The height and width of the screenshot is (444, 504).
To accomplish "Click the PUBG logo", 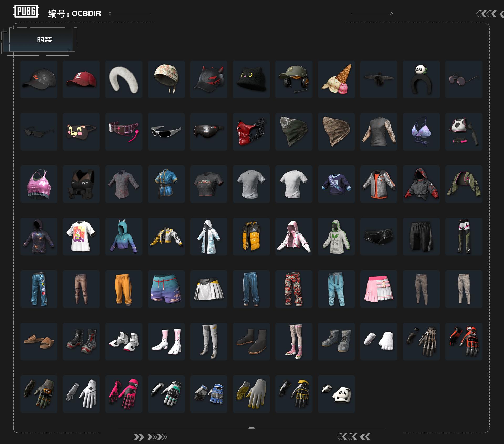I will 26,11.
